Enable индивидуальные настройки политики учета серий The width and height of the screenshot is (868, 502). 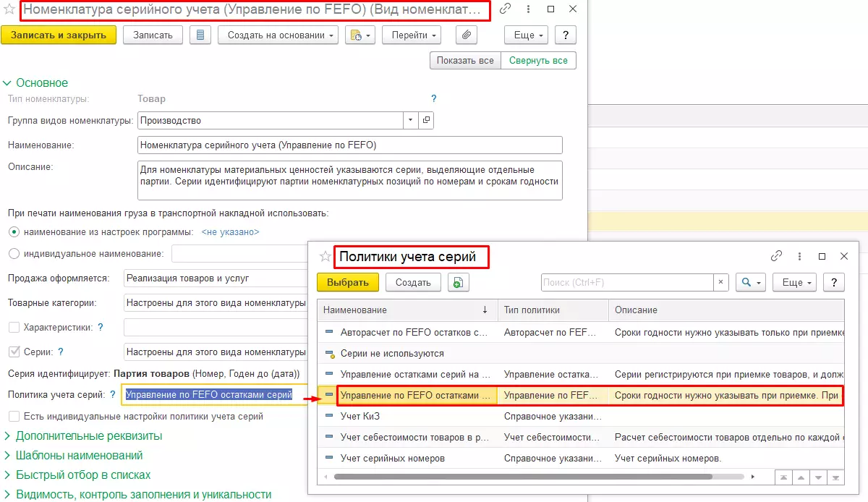click(x=14, y=417)
